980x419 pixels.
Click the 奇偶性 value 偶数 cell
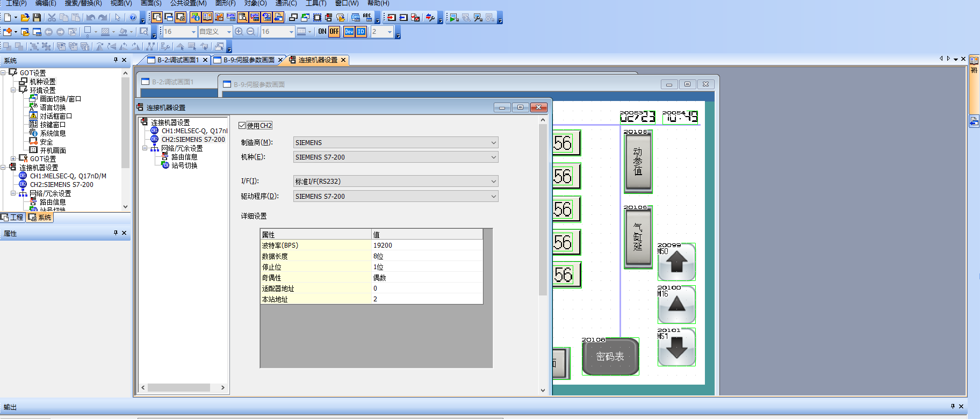(x=427, y=277)
